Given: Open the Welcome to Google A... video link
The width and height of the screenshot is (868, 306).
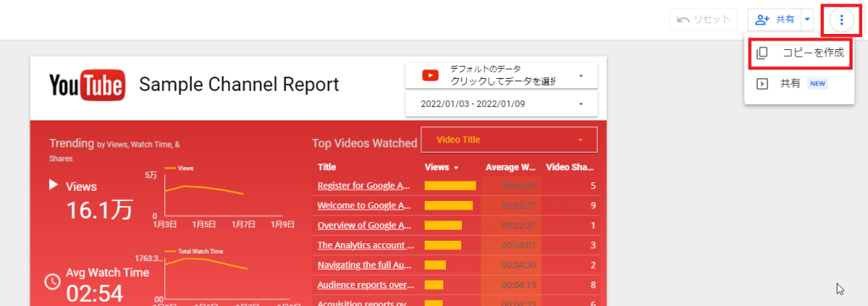Looking at the screenshot, I should (364, 205).
